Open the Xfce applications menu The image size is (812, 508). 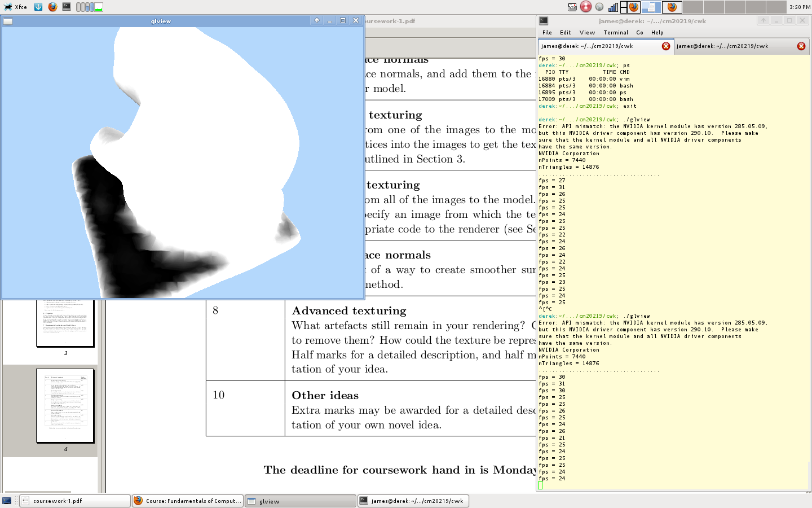pos(15,7)
